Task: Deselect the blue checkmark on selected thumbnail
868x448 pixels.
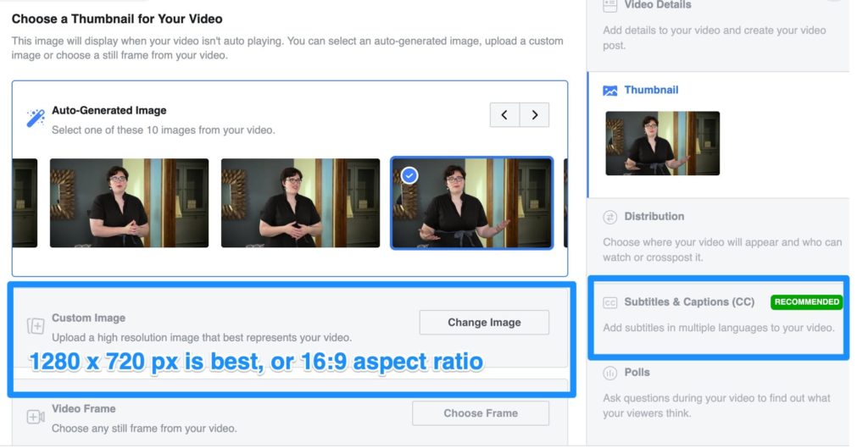Action: tap(409, 175)
